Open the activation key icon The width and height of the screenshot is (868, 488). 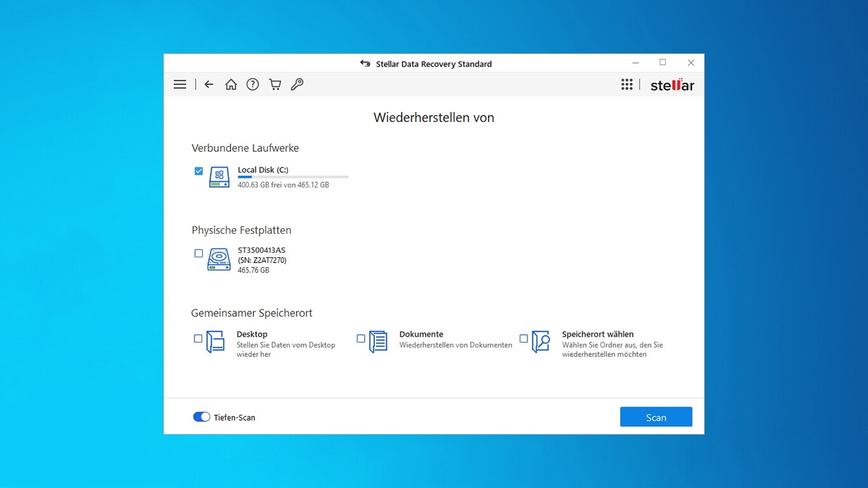pos(297,85)
